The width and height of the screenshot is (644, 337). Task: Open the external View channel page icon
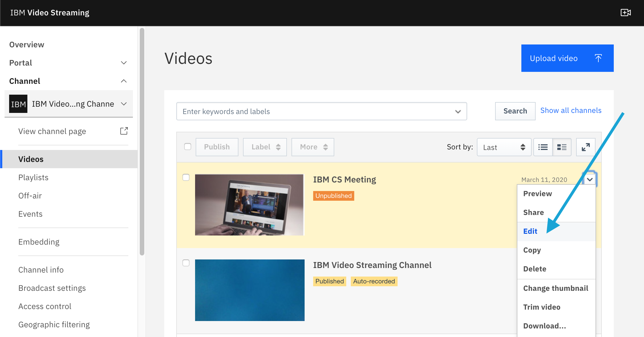pyautogui.click(x=124, y=131)
